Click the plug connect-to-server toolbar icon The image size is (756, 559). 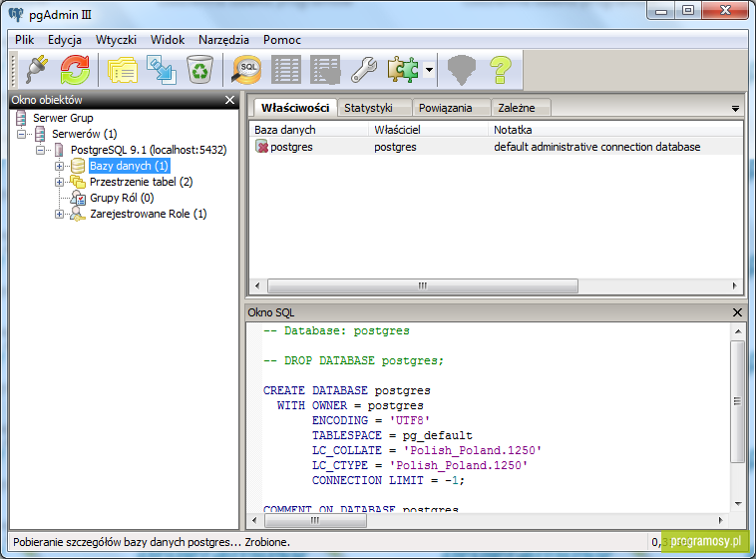click(37, 70)
